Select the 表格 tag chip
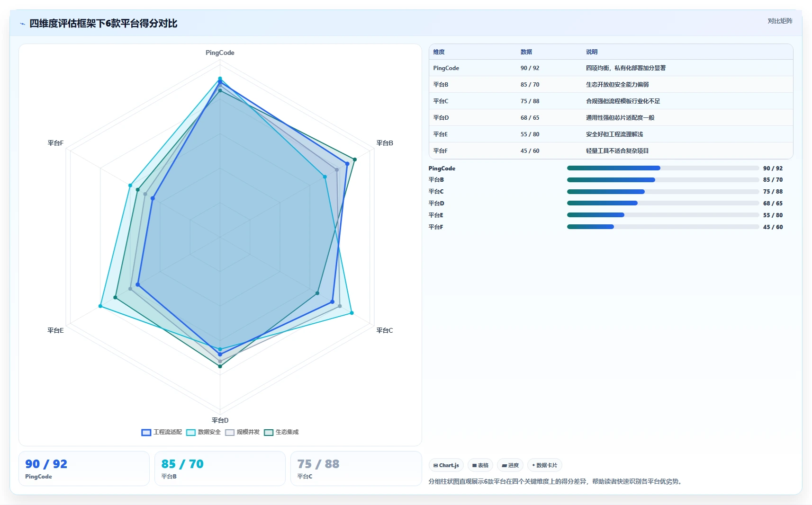Image resolution: width=812 pixels, height=505 pixels. (480, 465)
